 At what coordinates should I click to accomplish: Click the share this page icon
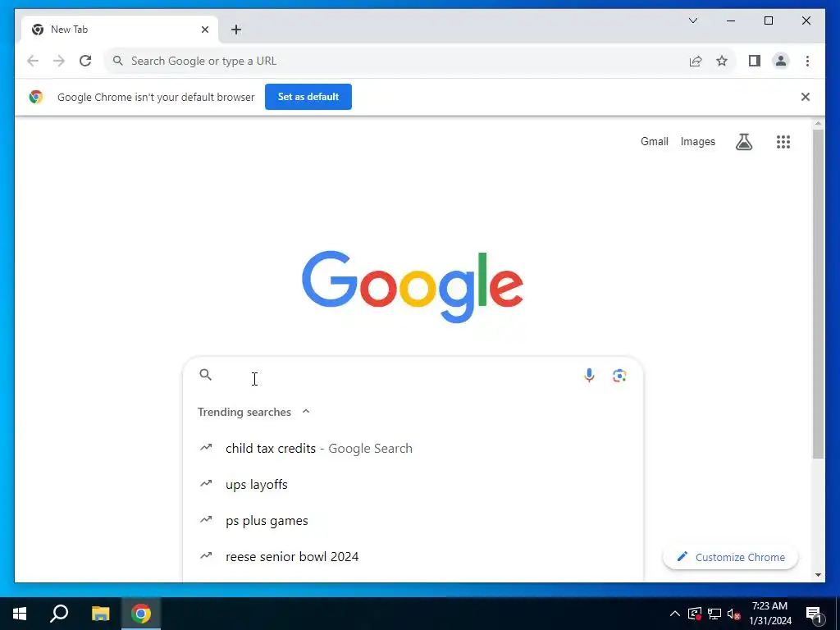[696, 61]
